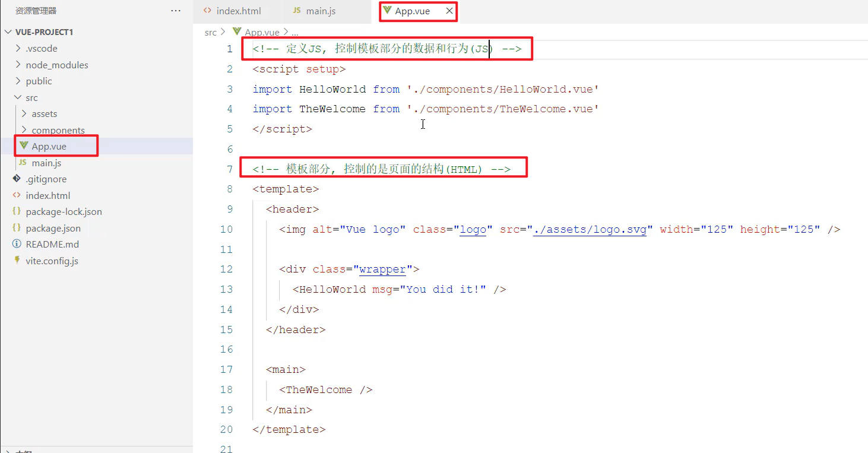The width and height of the screenshot is (868, 453).
Task: Click the closing </script> tag
Action: (282, 129)
